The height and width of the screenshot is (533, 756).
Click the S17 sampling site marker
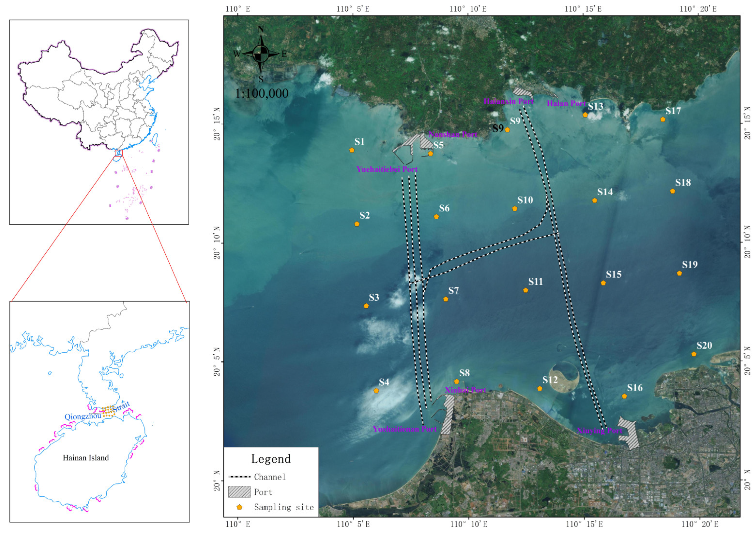pyautogui.click(x=663, y=120)
